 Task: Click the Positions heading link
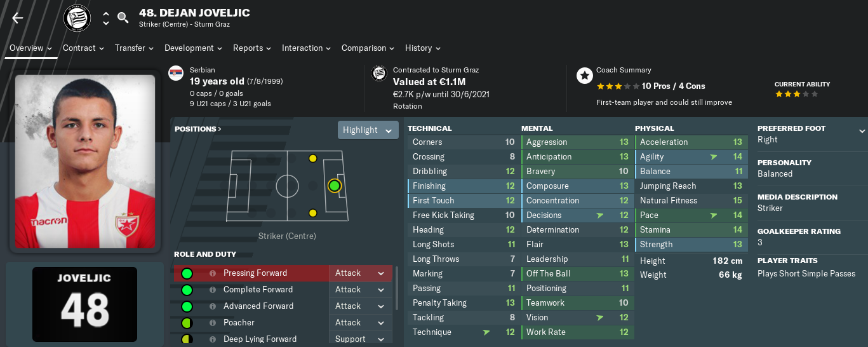pos(198,129)
